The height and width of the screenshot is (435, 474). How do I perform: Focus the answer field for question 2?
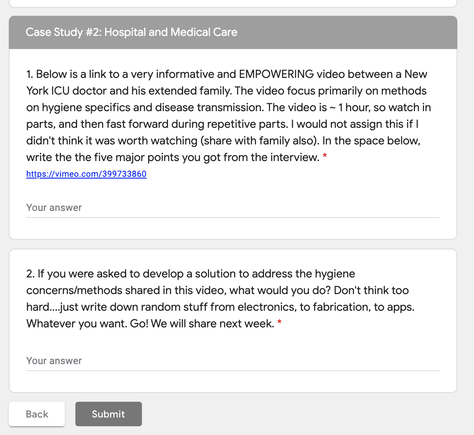(233, 361)
